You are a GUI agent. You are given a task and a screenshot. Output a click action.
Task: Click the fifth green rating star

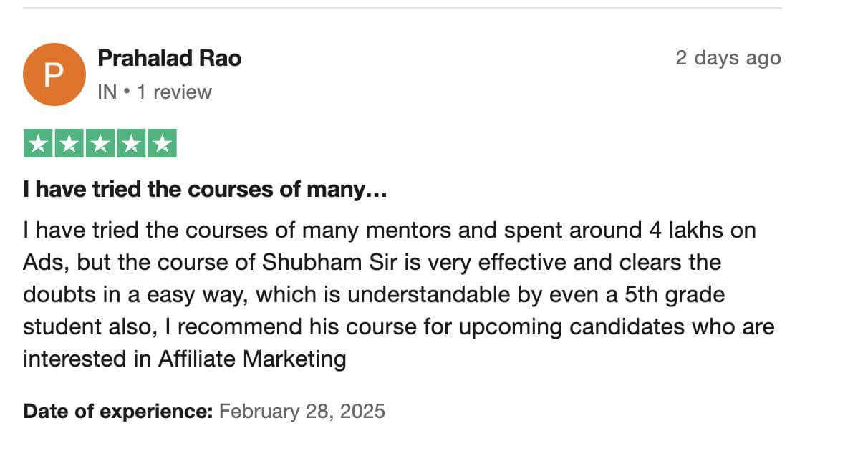(x=162, y=144)
